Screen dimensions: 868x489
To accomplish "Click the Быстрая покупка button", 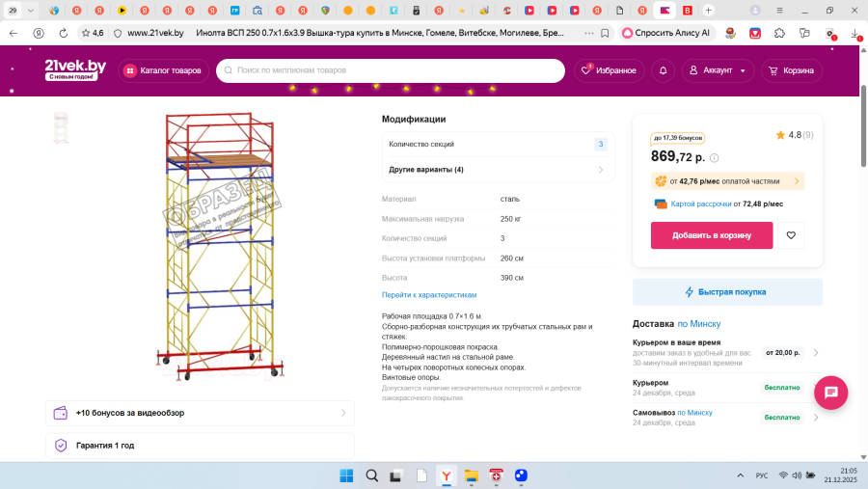I will click(x=727, y=291).
